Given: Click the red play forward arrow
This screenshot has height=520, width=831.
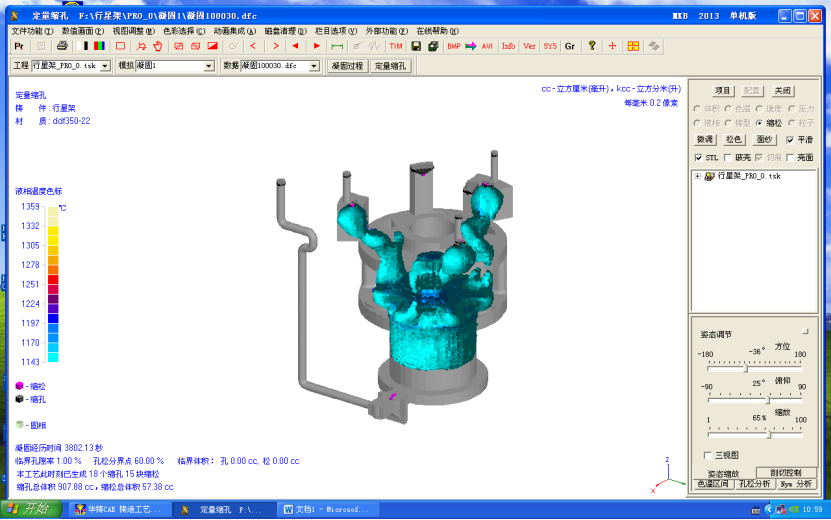Looking at the screenshot, I should tap(317, 46).
